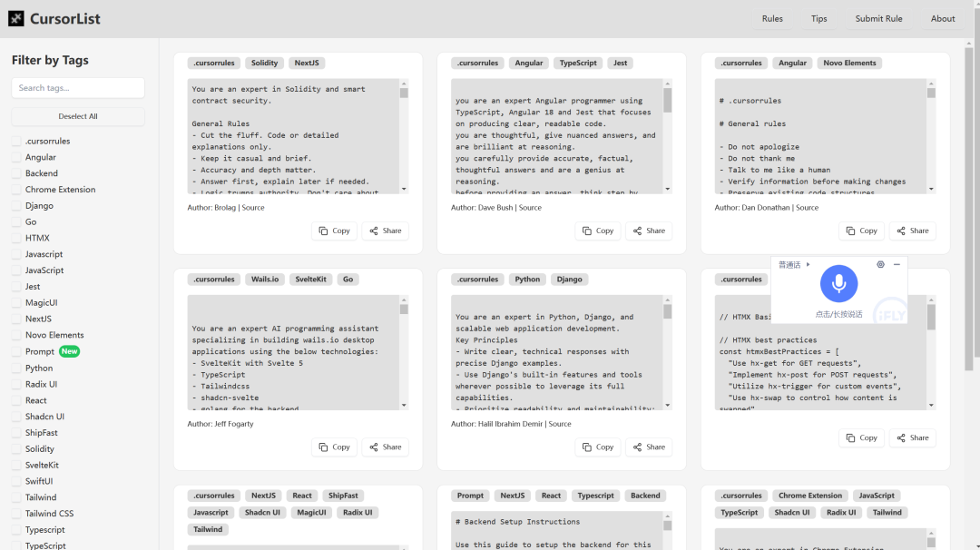This screenshot has width=980, height=550.
Task: Share the Wails.io rule by Jeff Fogarty
Action: click(x=385, y=447)
